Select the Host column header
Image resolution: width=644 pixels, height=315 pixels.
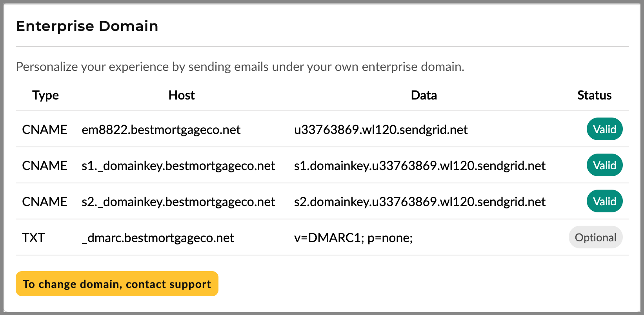click(x=181, y=95)
